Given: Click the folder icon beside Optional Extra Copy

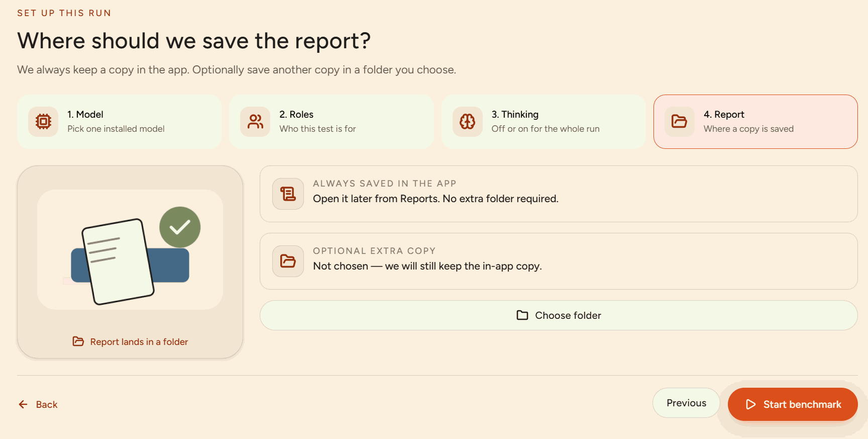Looking at the screenshot, I should 288,261.
